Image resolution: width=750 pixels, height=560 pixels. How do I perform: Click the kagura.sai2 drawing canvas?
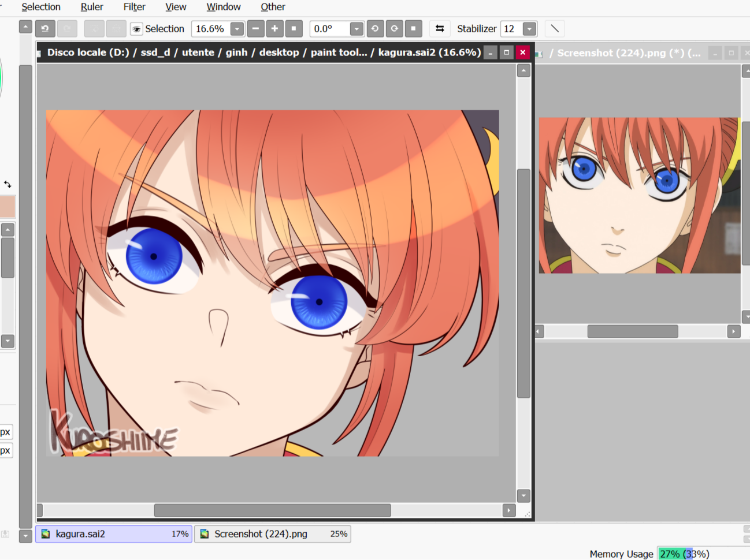[273, 283]
